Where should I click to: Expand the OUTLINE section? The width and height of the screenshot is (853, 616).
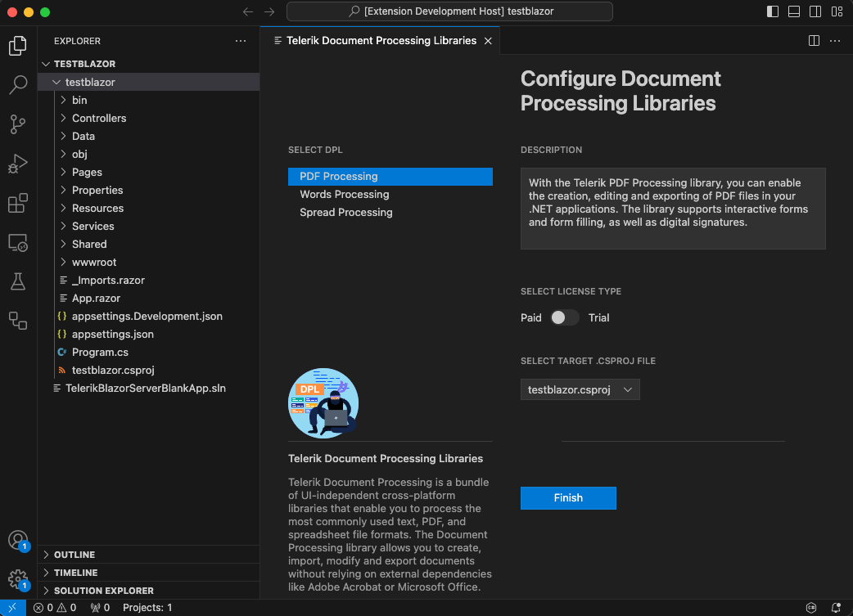coord(148,555)
